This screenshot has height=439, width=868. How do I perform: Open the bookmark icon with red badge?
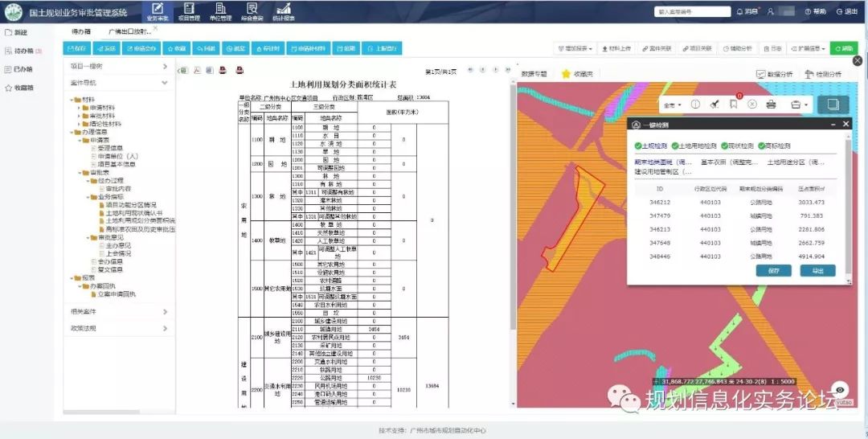coord(733,105)
